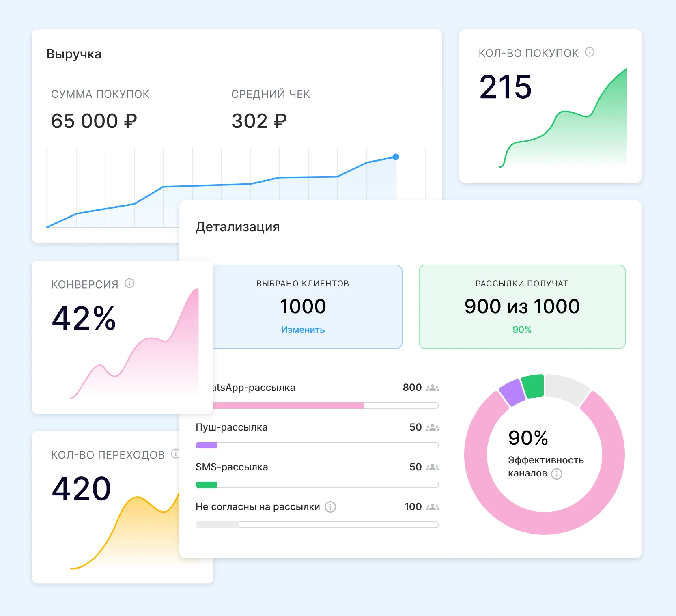Screen dimensions: 676x616
Task: Click people icon next to 800
Action: (x=433, y=388)
